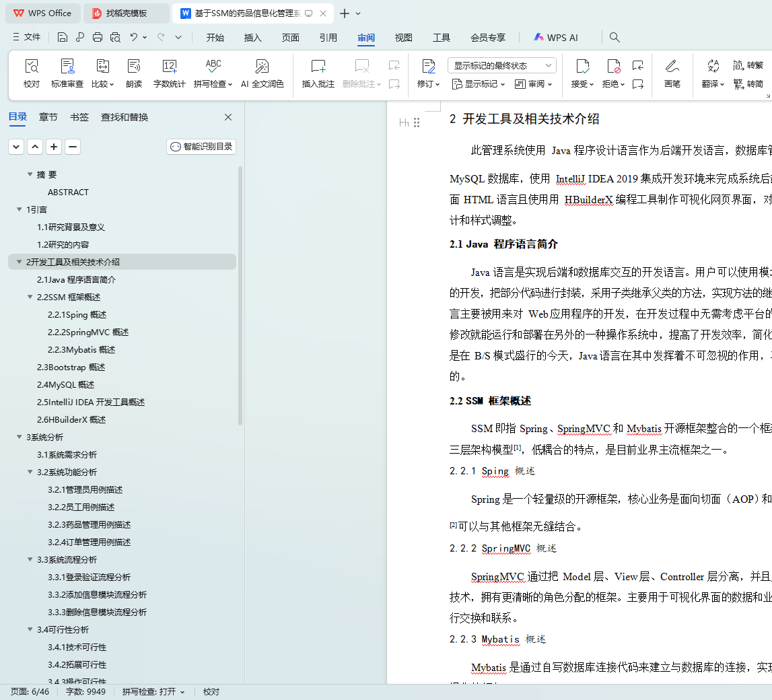
Task: Collapse the 1引言 tree node
Action: point(20,209)
